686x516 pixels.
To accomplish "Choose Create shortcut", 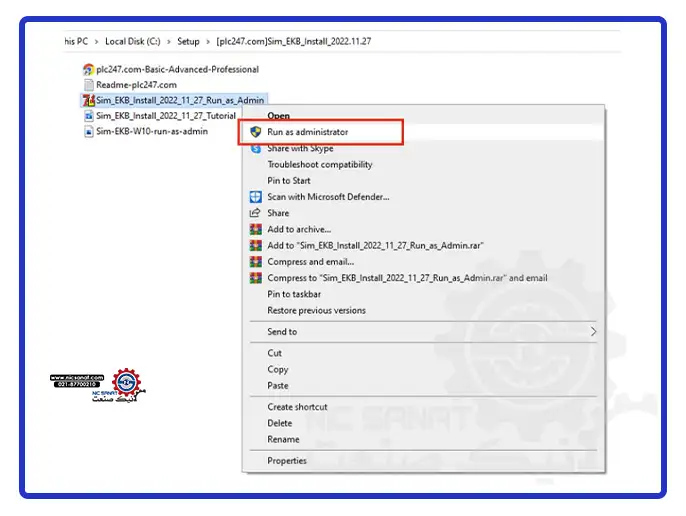I will (x=298, y=407).
